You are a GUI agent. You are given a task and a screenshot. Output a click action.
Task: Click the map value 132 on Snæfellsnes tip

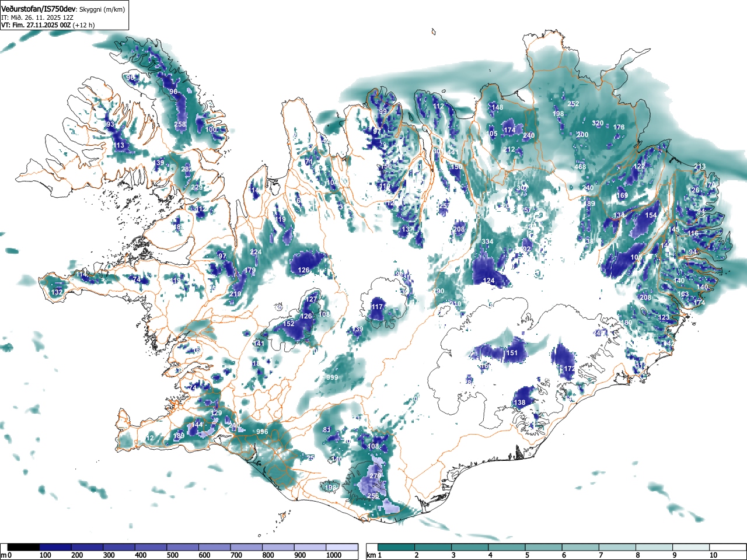57,292
